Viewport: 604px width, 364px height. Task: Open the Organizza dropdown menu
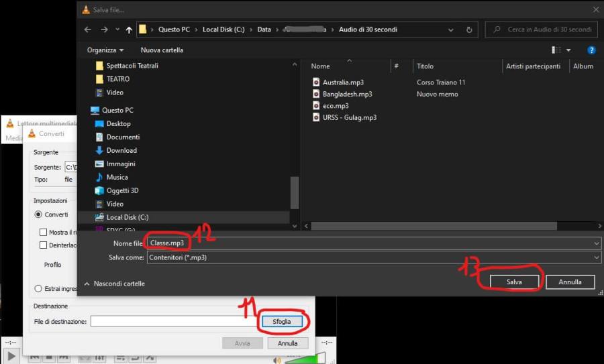(x=105, y=50)
